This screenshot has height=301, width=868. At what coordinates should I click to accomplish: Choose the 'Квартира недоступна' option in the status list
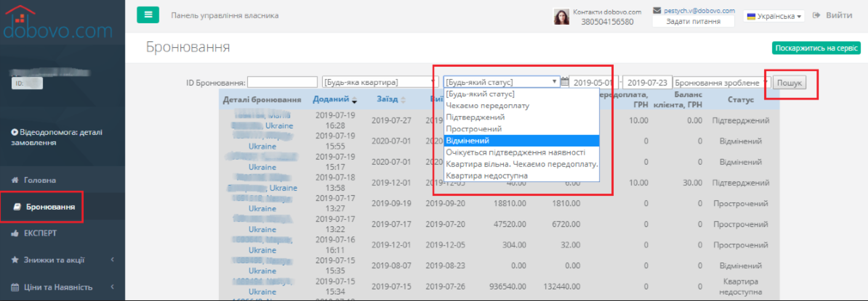tap(521, 176)
